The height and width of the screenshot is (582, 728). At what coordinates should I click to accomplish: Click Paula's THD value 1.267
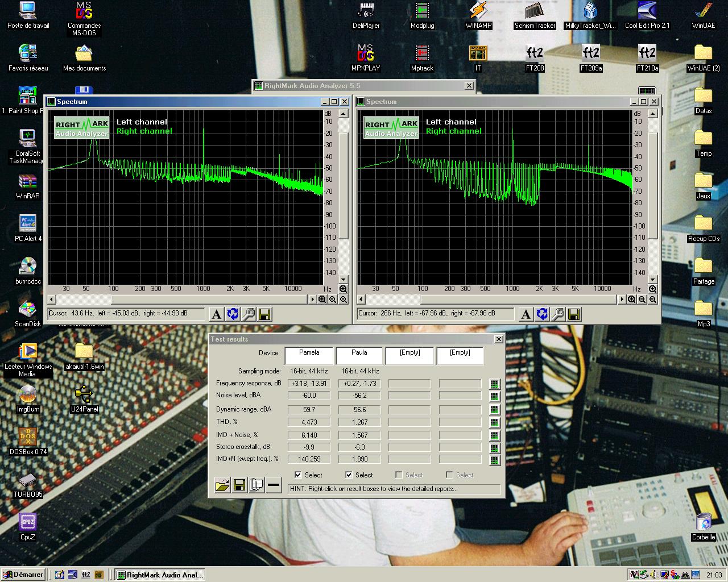[359, 422]
